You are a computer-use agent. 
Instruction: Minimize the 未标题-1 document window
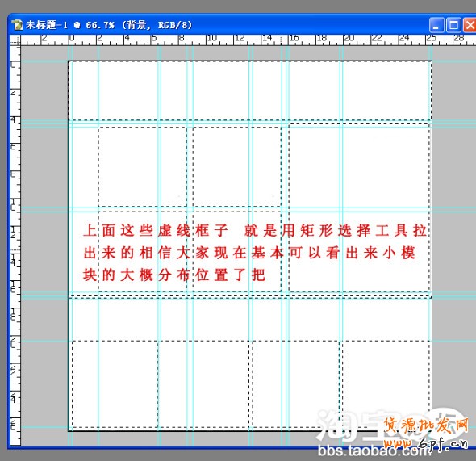pos(436,25)
